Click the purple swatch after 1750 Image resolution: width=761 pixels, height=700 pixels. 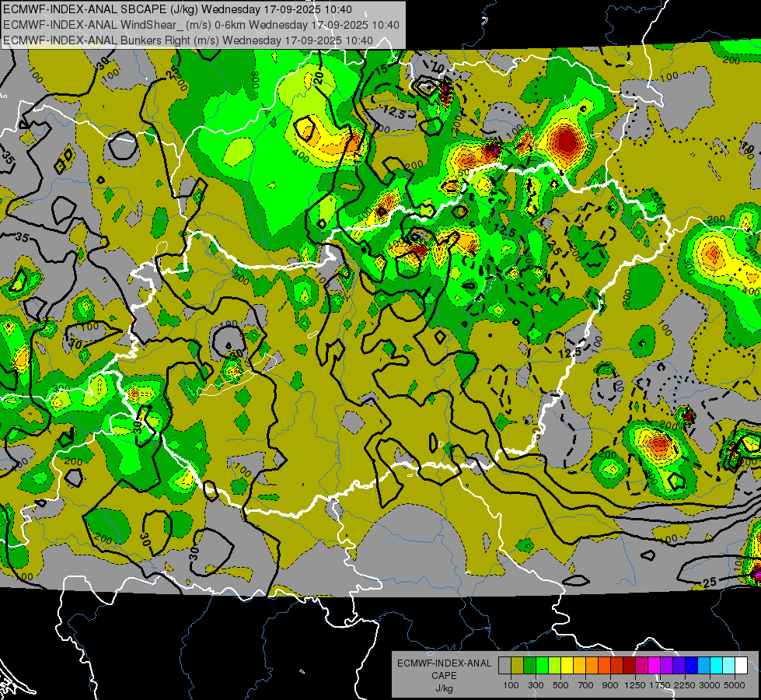point(667,666)
